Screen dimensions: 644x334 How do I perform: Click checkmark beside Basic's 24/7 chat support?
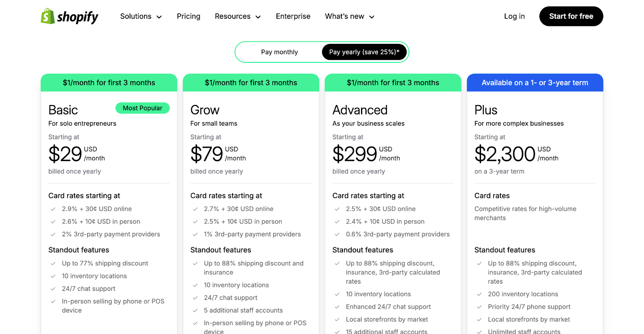(x=53, y=289)
